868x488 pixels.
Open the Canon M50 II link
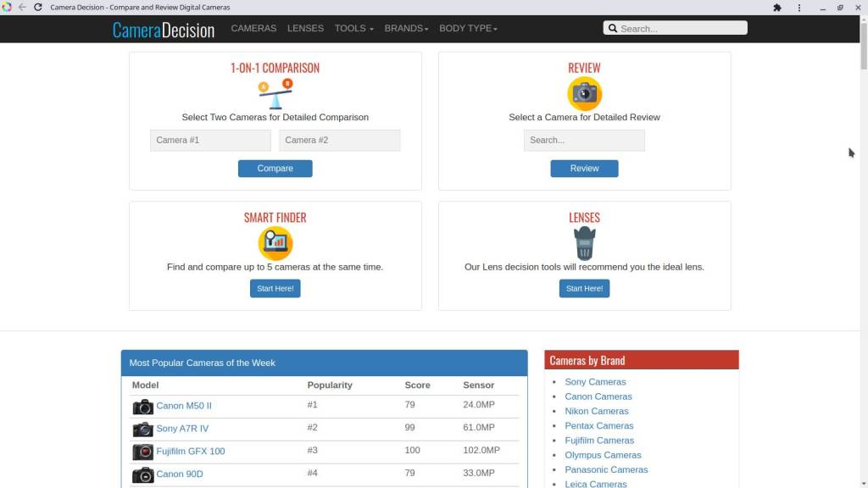(184, 406)
